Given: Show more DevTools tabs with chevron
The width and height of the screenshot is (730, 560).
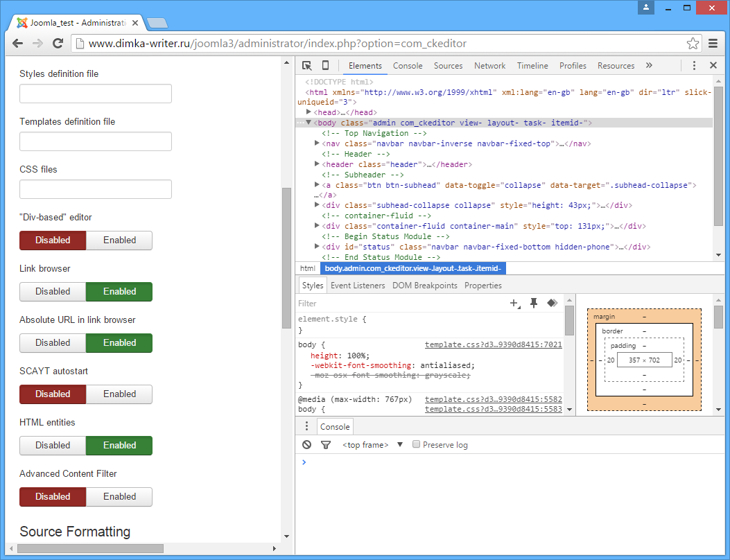Looking at the screenshot, I should point(649,66).
